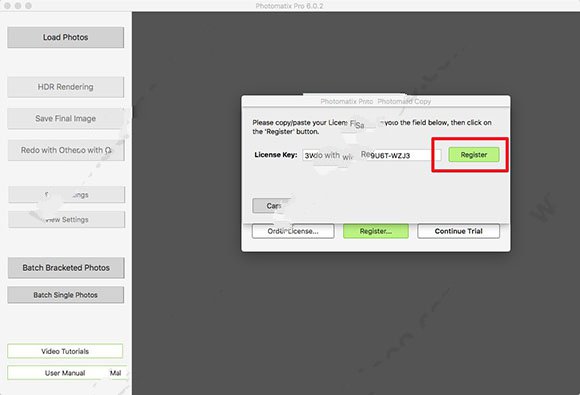Click the Load Photos button
This screenshot has width=580, height=395.
click(65, 37)
